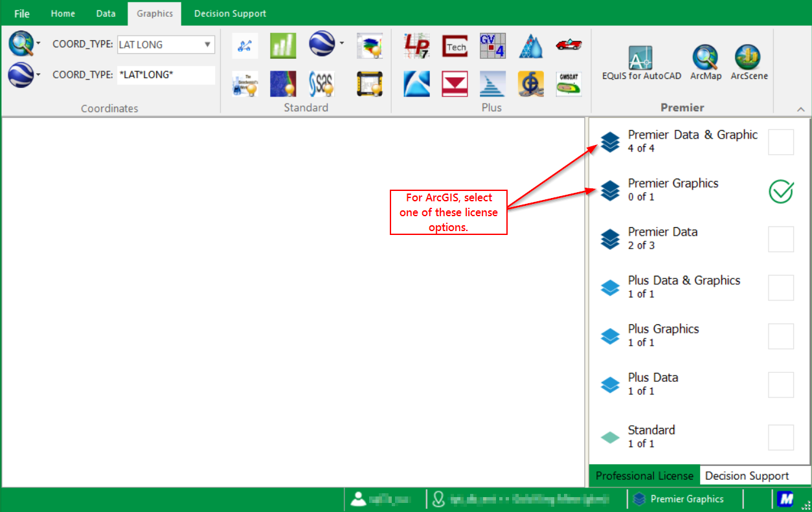Check the Premier Data & Graphic license checkbox
812x512 pixels.
[x=781, y=142]
